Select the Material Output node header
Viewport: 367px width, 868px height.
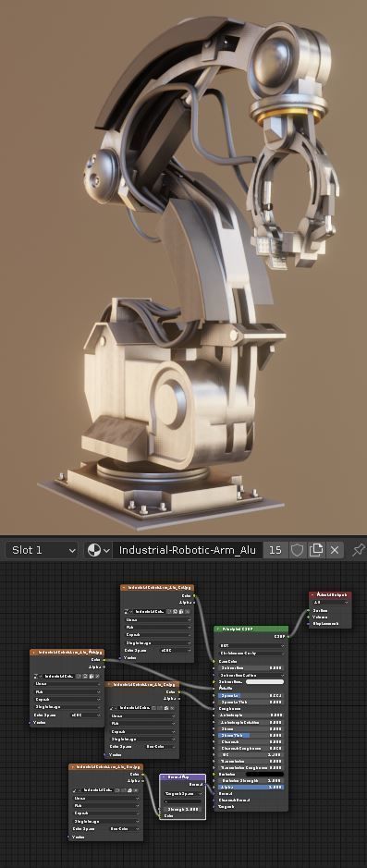(330, 594)
